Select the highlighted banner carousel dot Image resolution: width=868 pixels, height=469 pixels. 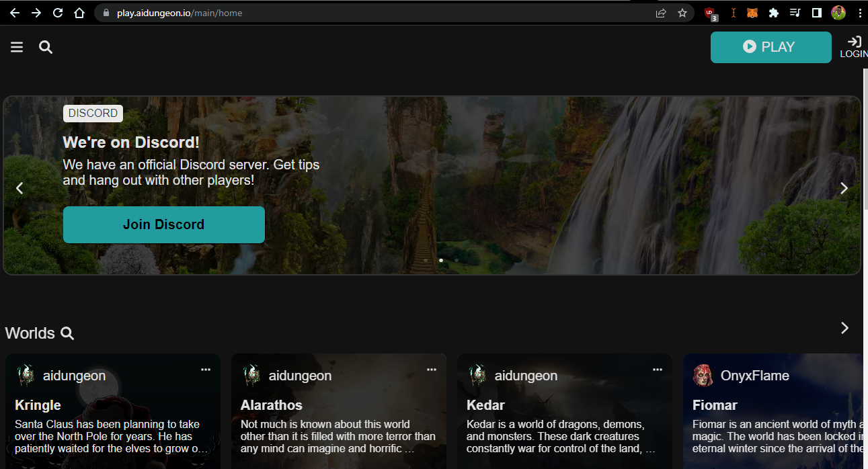441,260
